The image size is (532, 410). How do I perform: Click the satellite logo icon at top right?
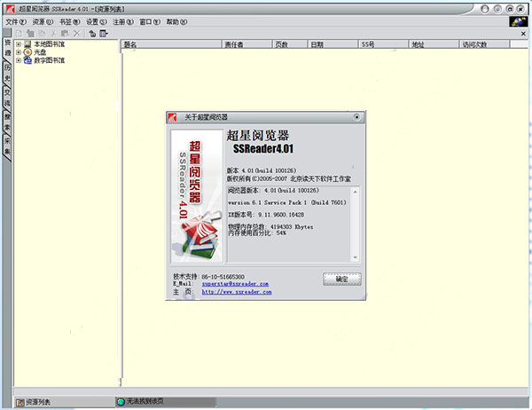coord(519,21)
